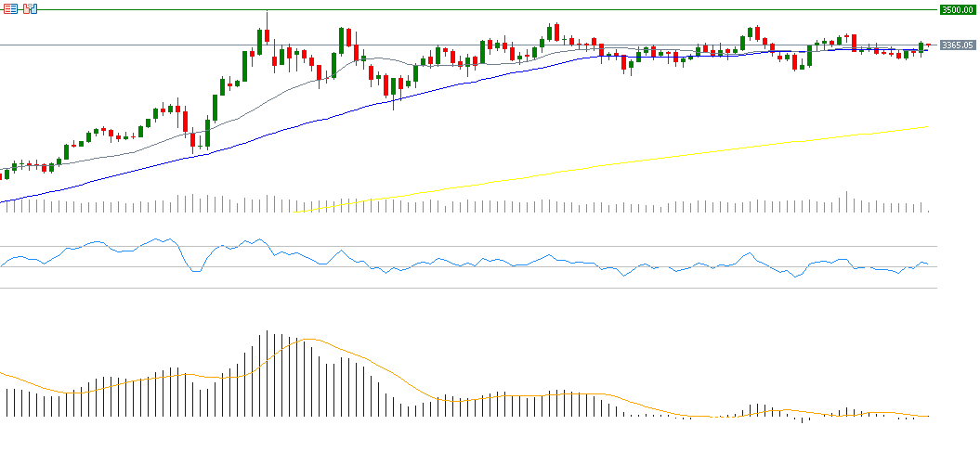Click the final green candle before the last red
This screenshot has width=980, height=451.
click(921, 46)
